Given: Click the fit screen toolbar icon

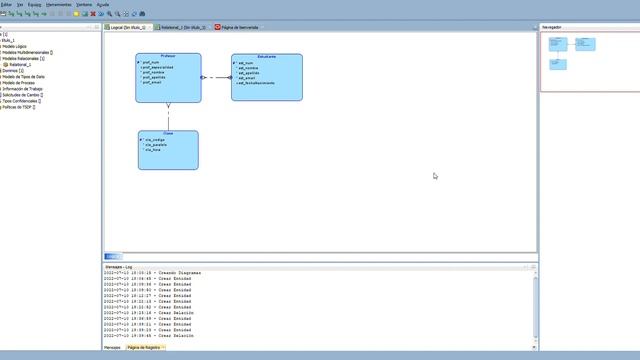Looking at the screenshot, I should 126,14.
